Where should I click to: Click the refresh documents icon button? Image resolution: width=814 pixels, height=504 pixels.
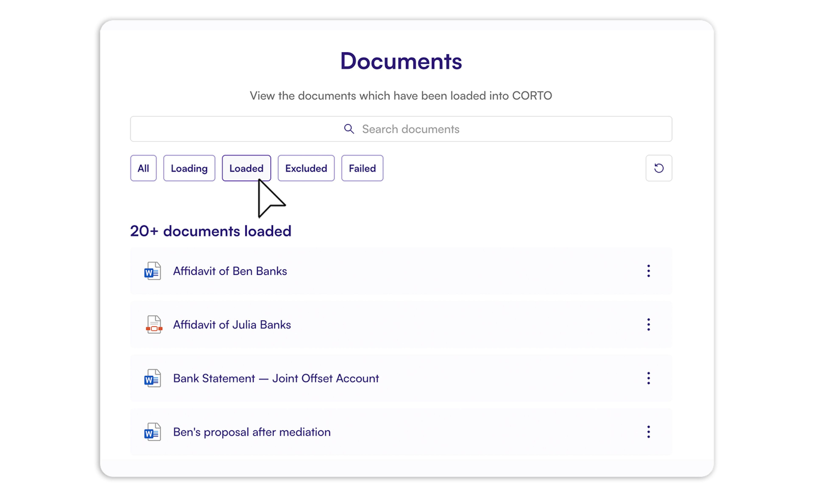click(x=659, y=168)
